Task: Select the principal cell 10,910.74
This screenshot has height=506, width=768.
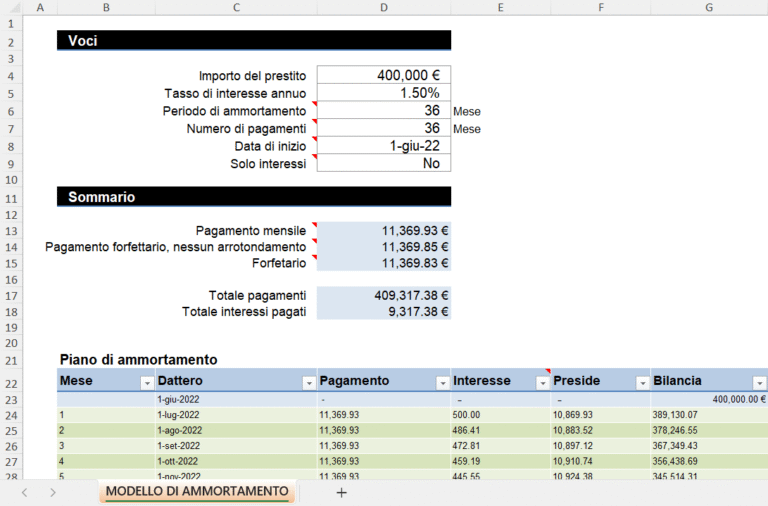Action: pyautogui.click(x=600, y=461)
